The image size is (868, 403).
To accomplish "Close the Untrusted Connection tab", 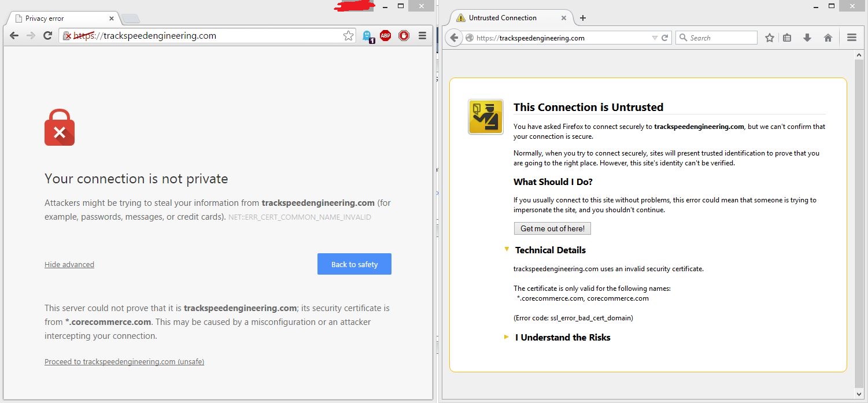I will tap(564, 18).
